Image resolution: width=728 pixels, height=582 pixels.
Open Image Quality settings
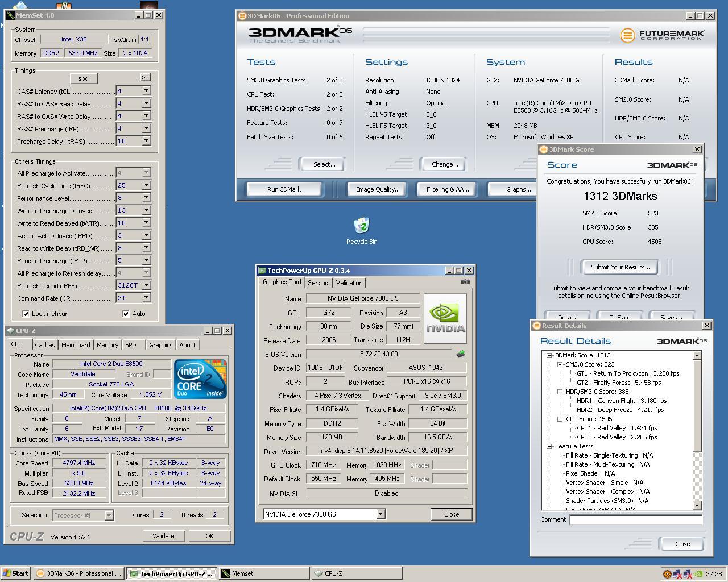point(378,189)
